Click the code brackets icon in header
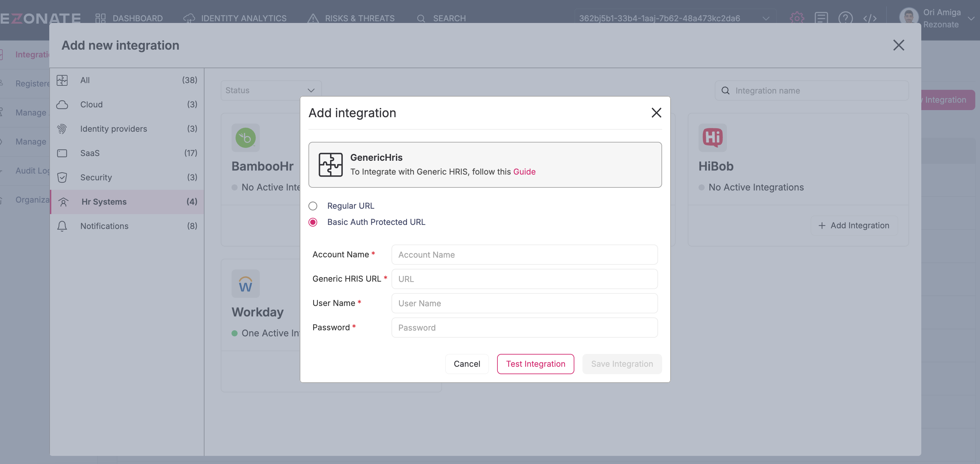980x464 pixels. tap(870, 18)
